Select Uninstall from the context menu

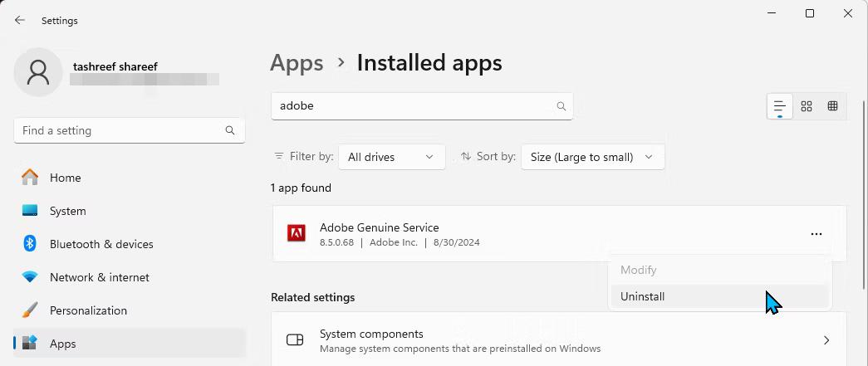tap(643, 296)
